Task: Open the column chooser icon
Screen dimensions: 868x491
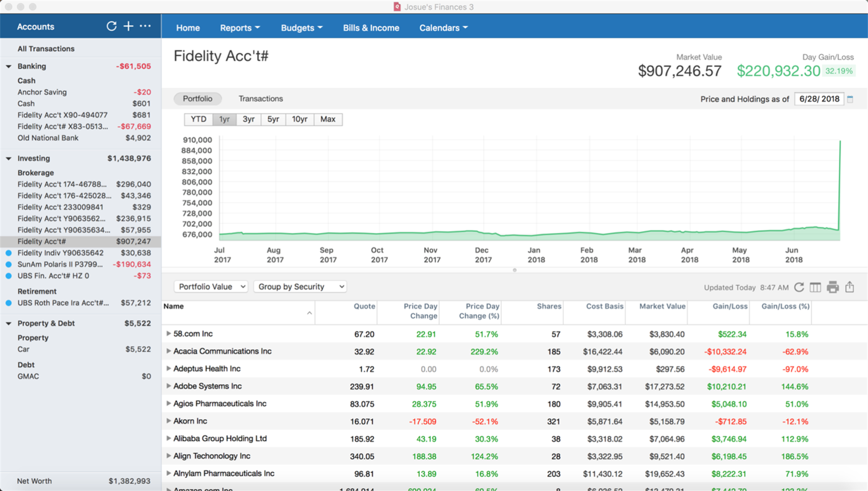Action: pos(815,287)
